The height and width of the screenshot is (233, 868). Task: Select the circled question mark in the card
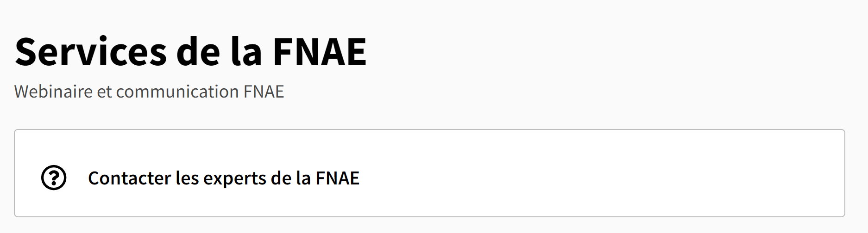[x=54, y=178]
